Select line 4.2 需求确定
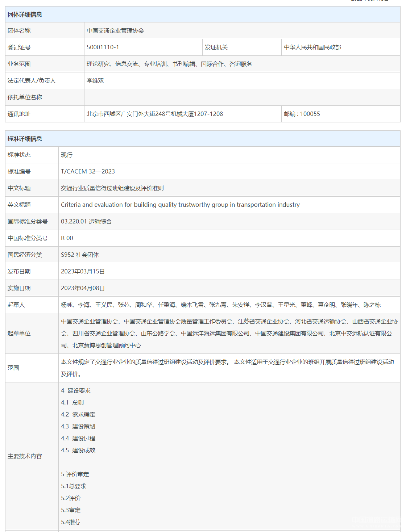The width and height of the screenshot is (406, 532). [x=78, y=415]
